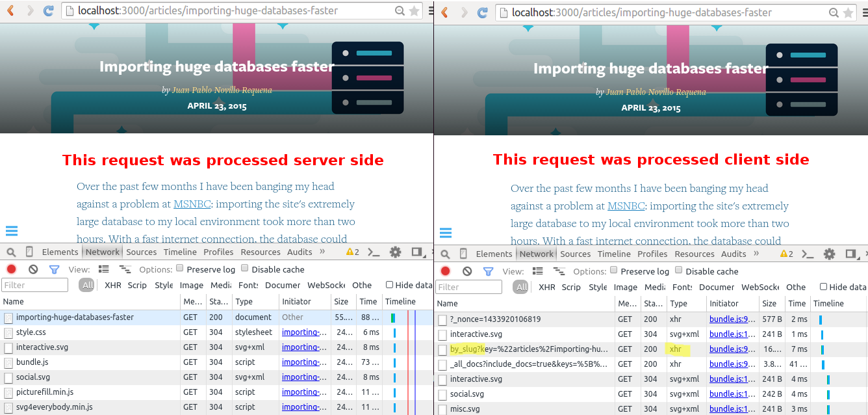Switch to the Sources tab in left DevTools
Screen dimensions: 868x415
coord(141,252)
